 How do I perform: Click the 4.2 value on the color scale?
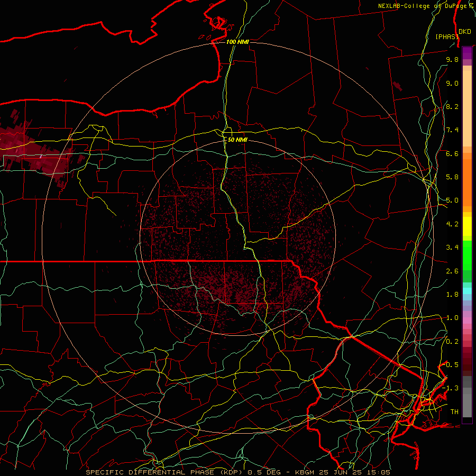(452, 224)
